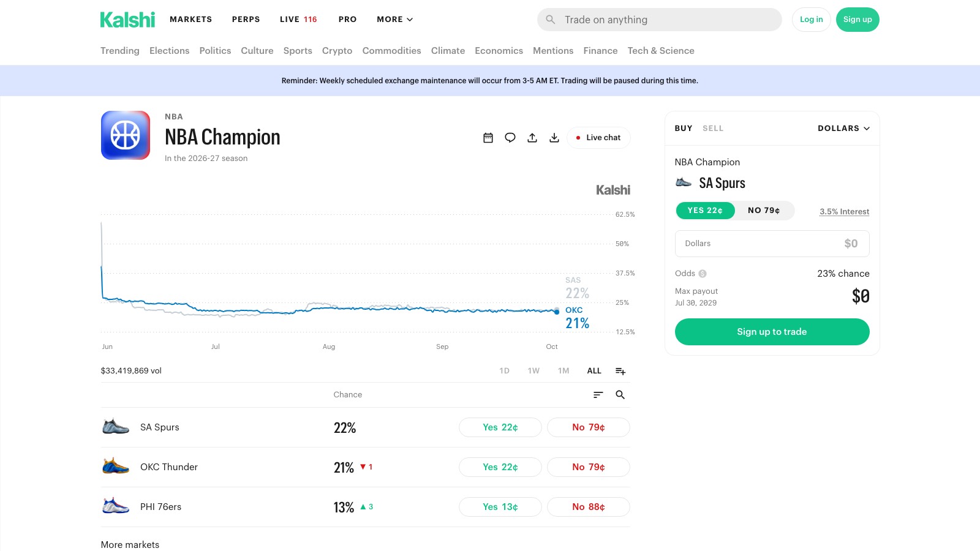This screenshot has height=551, width=980.
Task: Open the MARKETS nav item
Action: (191, 20)
